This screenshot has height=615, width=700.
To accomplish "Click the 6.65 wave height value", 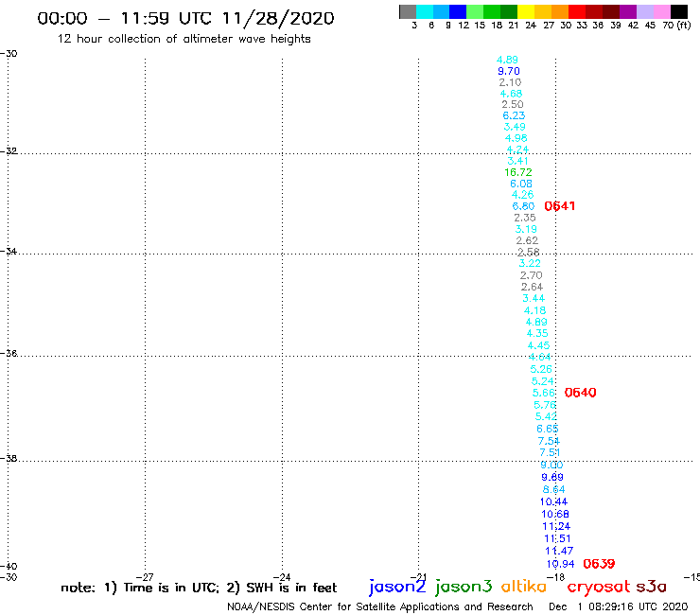I will tap(548, 429).
